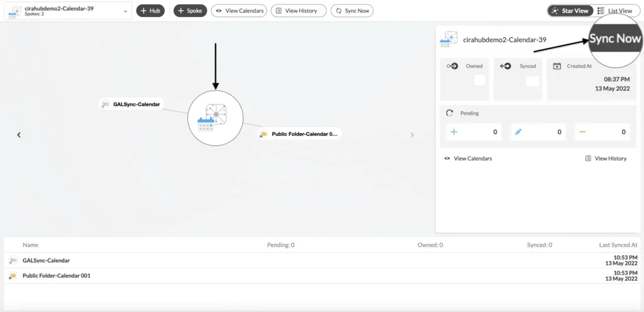Click the Pending refresh icon
The width and height of the screenshot is (644, 312).
tap(450, 113)
